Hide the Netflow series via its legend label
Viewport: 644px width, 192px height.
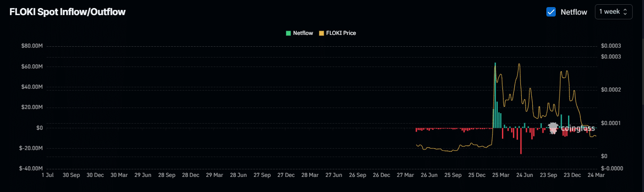click(302, 33)
